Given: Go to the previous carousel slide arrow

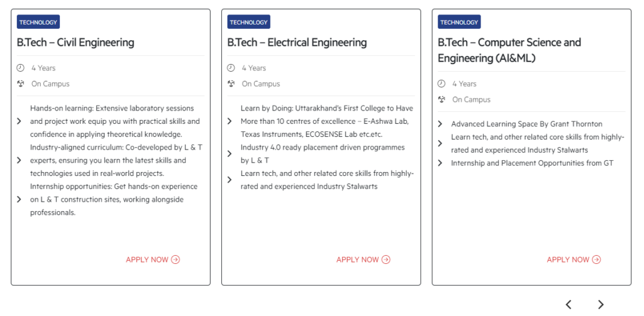Looking at the screenshot, I should 569,304.
